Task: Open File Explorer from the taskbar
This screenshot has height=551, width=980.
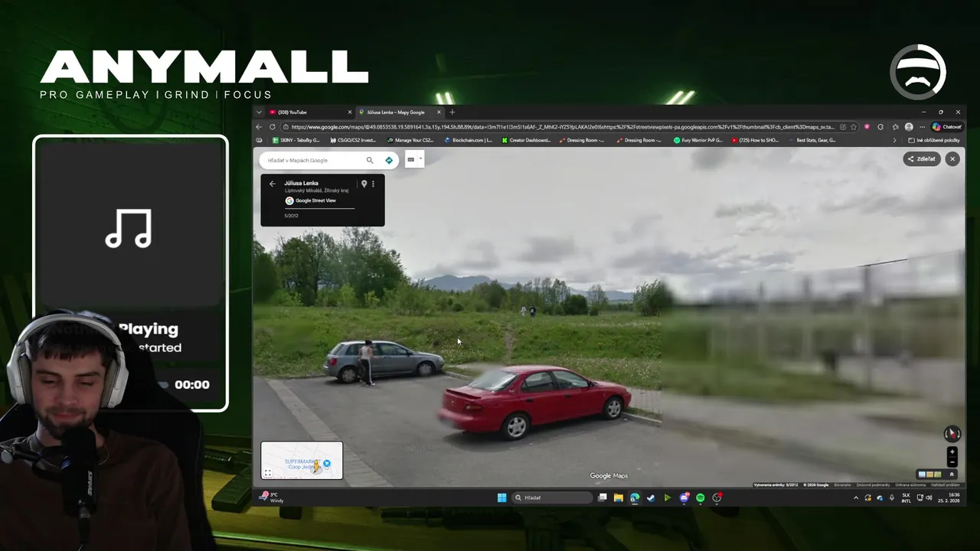Action: pos(619,497)
